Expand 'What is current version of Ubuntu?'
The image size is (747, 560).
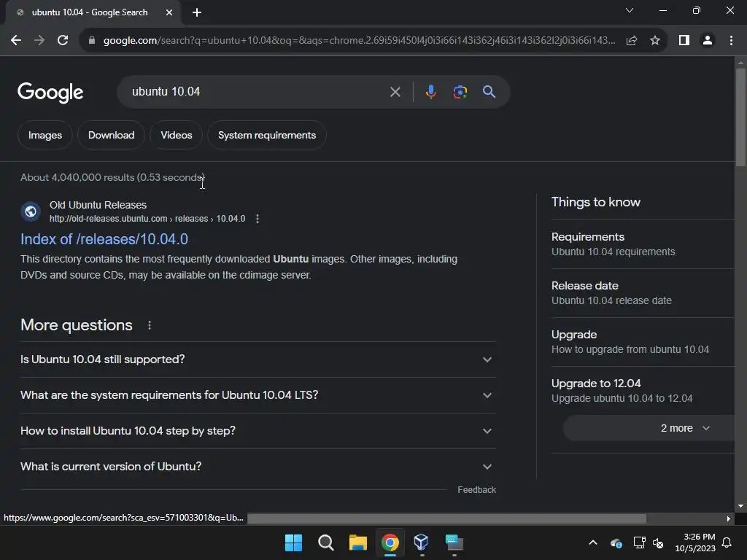(x=258, y=467)
